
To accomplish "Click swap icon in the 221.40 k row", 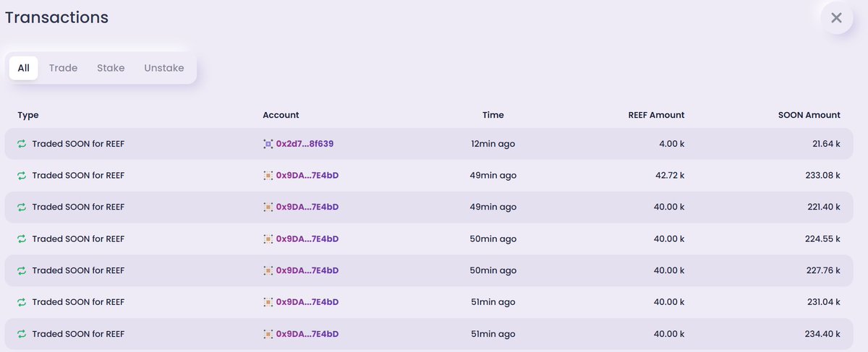I will [22, 207].
